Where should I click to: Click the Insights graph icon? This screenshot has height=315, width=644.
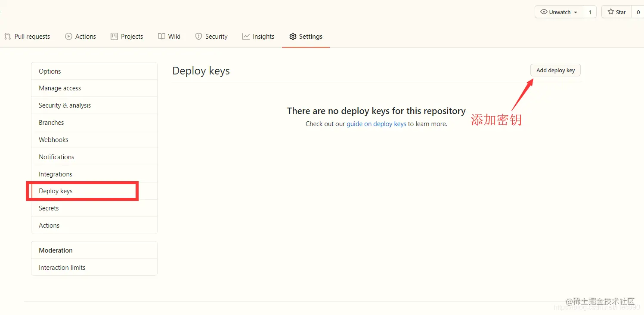[246, 37]
